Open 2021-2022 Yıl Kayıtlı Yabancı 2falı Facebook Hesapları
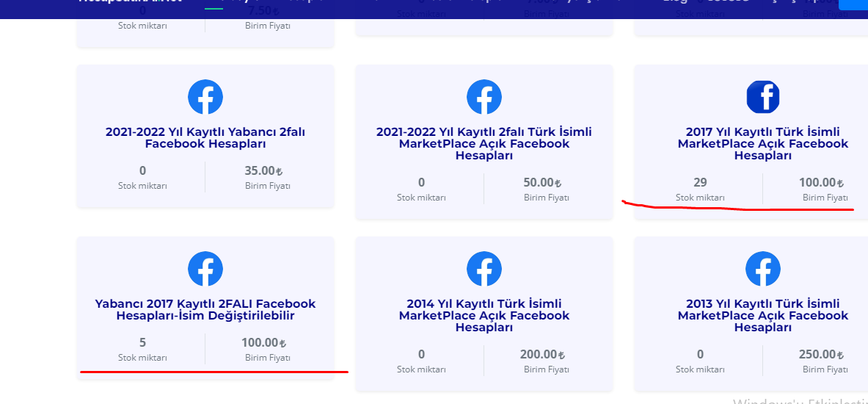The image size is (868, 404). point(205,138)
